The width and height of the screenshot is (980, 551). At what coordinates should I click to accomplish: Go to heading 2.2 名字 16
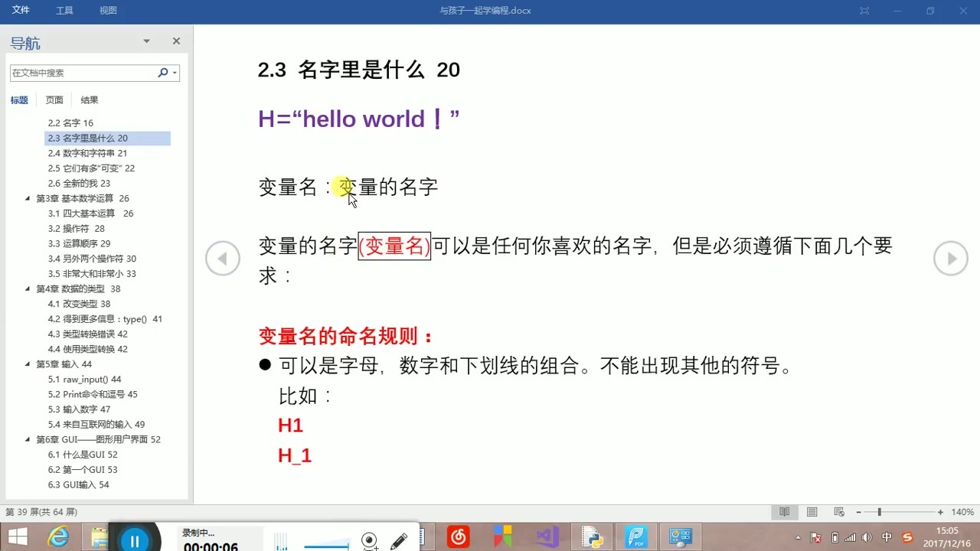70,123
